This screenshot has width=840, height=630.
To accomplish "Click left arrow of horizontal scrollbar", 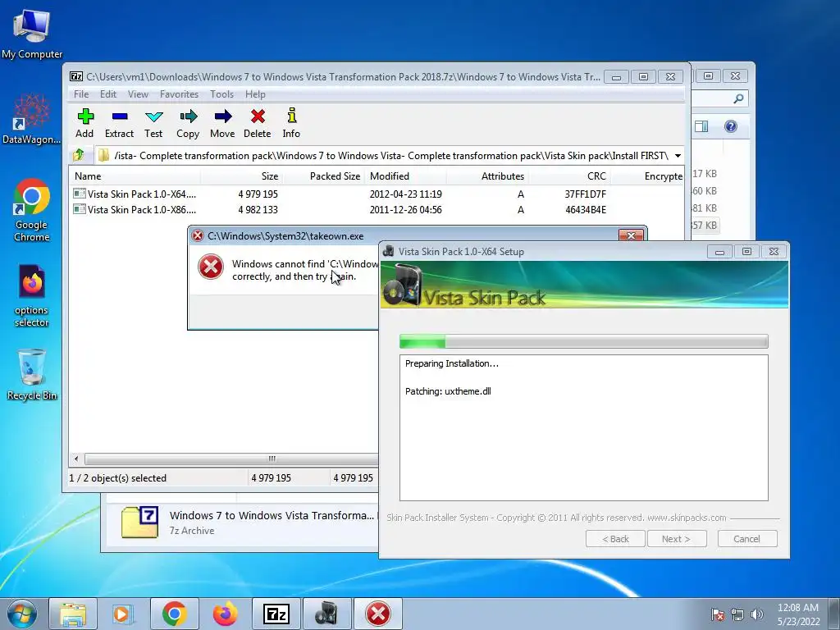I will pos(76,459).
